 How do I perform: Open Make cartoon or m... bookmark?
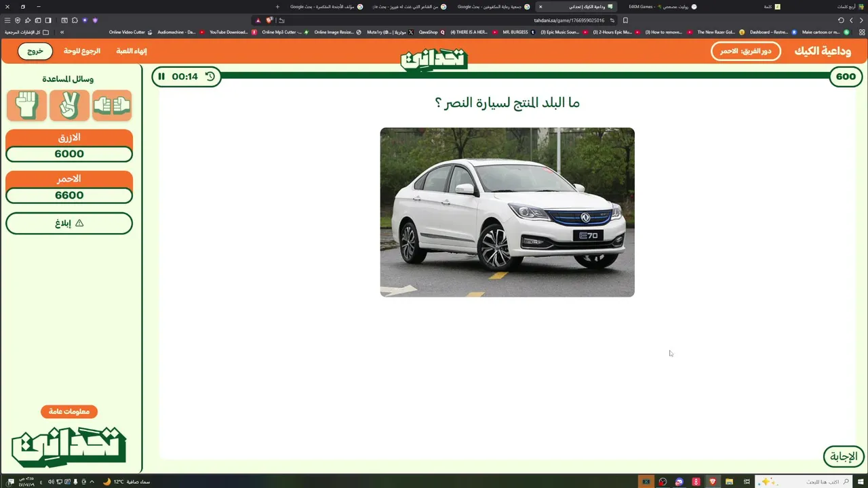[x=825, y=32]
